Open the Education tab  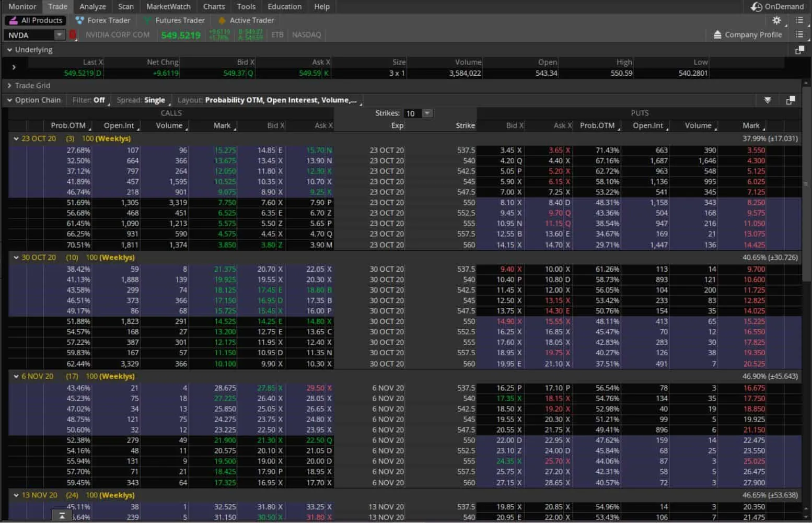coord(285,7)
